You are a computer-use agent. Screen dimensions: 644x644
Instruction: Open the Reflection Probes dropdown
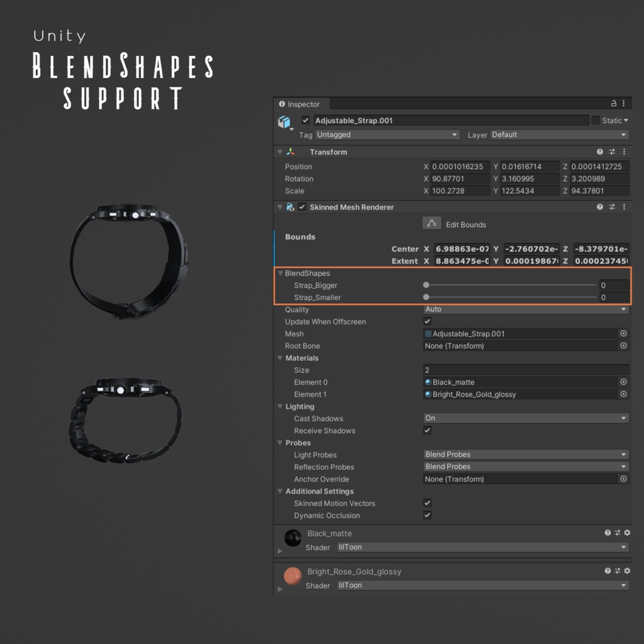pyautogui.click(x=526, y=467)
